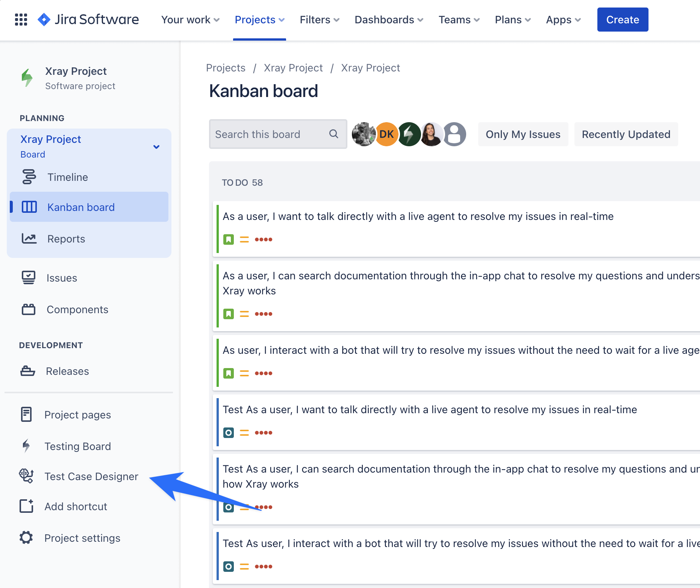Click medium priority icon on first story card
Image resolution: width=700 pixels, height=588 pixels.
point(244,239)
